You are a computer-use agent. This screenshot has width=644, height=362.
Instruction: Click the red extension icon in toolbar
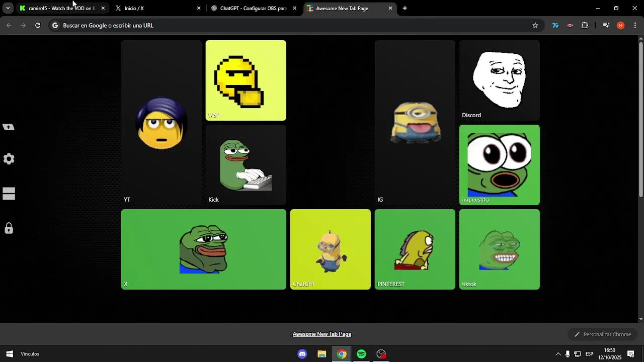pyautogui.click(x=570, y=25)
